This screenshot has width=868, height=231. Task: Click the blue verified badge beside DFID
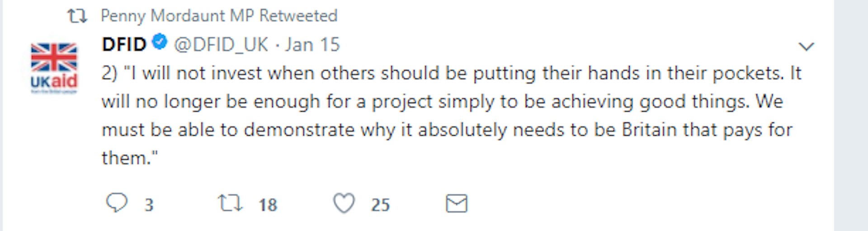(x=160, y=42)
